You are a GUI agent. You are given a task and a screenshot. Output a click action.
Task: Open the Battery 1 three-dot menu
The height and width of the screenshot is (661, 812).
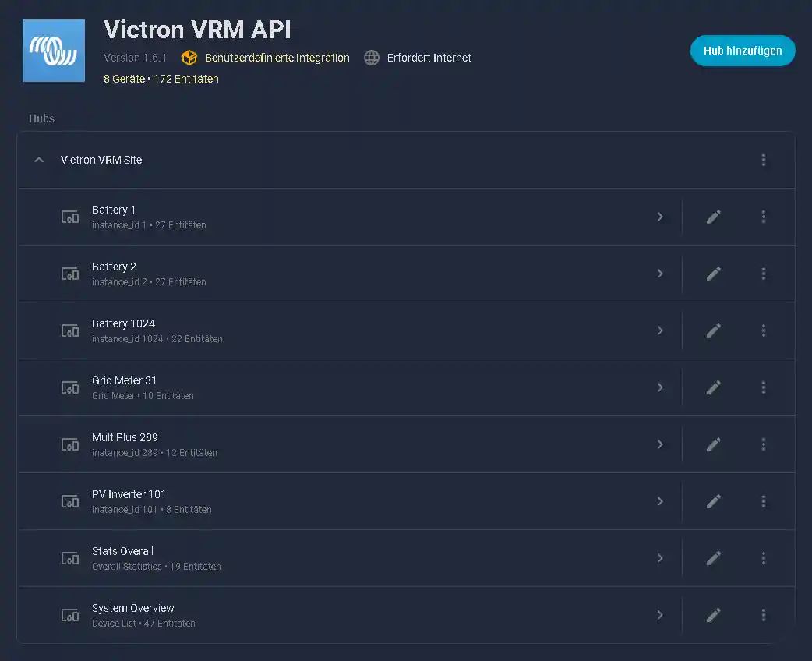[x=764, y=217]
